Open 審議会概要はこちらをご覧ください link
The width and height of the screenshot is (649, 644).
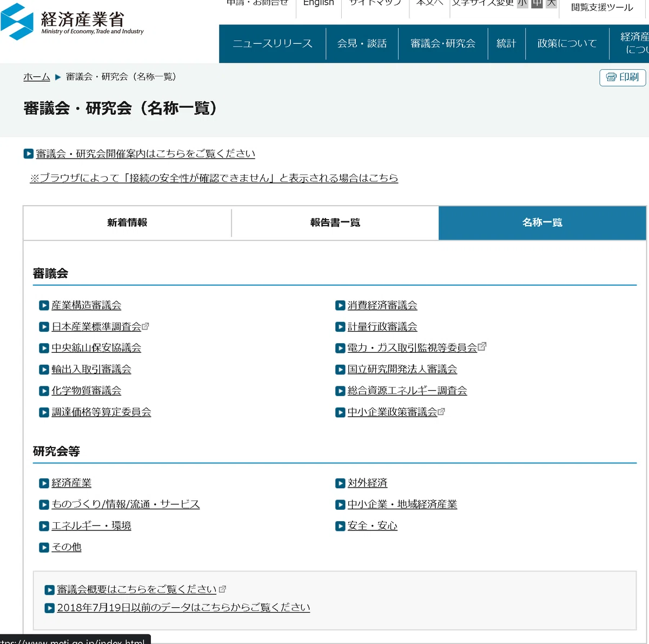coord(137,590)
